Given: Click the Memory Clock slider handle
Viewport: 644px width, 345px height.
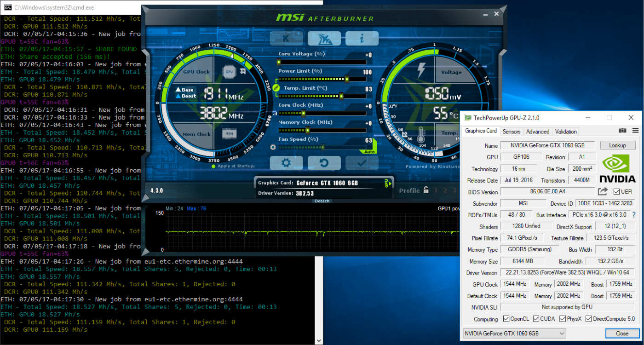Looking at the screenshot, I should pos(308,130).
